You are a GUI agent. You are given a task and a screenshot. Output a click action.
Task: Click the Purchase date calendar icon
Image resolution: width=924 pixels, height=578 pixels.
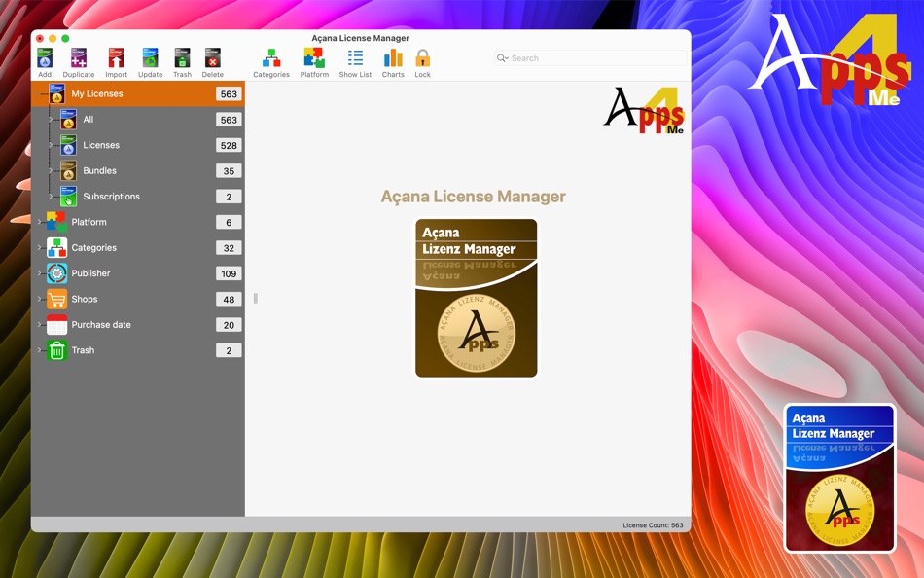(56, 324)
